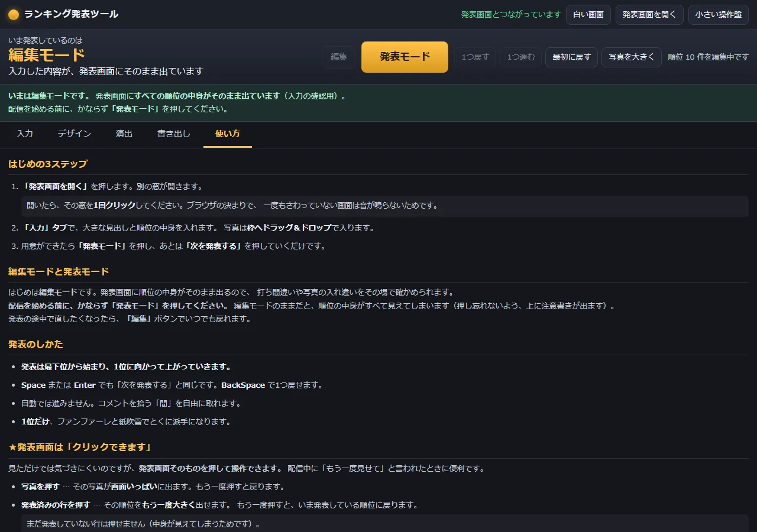Click the はじめの3ステップ heading
The image size is (757, 532).
coord(48,164)
